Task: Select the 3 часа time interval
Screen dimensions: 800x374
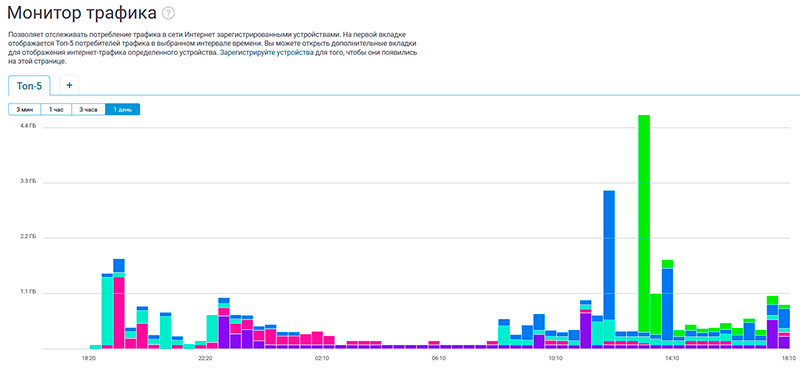Action: (88, 109)
